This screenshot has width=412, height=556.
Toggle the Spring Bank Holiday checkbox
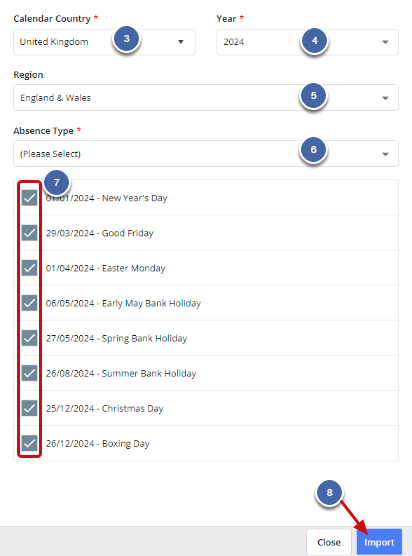[x=29, y=338]
